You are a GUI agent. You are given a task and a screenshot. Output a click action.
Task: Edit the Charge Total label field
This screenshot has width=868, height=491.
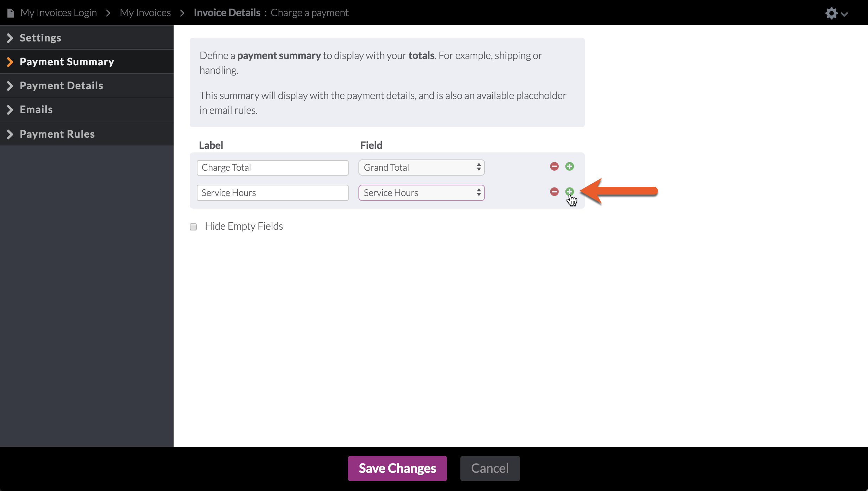tap(272, 168)
